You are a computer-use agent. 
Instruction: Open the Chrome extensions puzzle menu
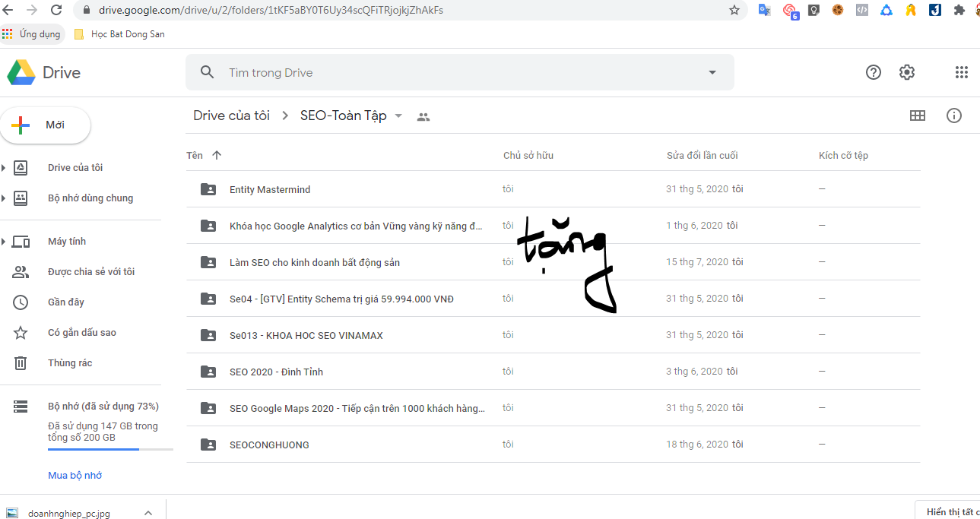[959, 10]
